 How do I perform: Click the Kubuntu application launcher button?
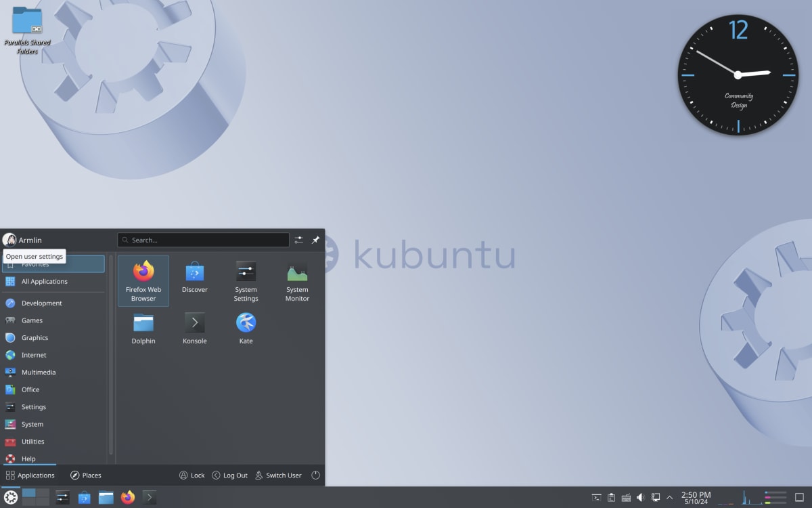(x=11, y=497)
